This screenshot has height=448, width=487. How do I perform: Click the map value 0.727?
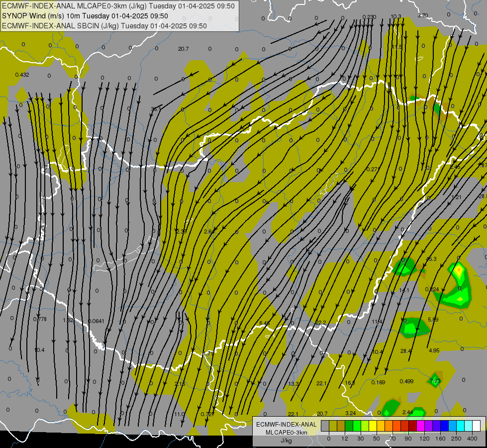coord(207,414)
